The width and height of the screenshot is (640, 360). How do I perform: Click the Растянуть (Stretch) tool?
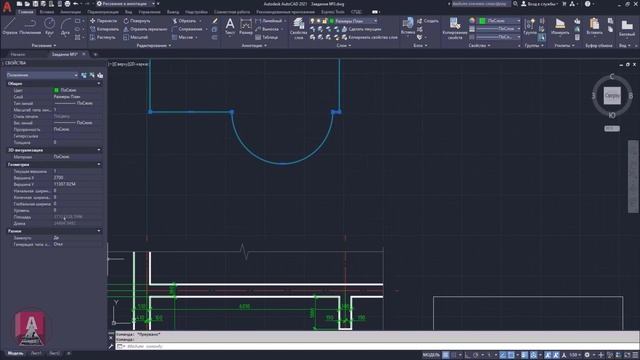tap(102, 37)
